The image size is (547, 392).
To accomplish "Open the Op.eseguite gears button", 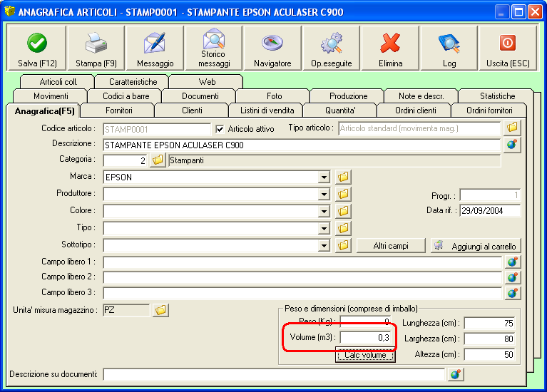I will 332,48.
